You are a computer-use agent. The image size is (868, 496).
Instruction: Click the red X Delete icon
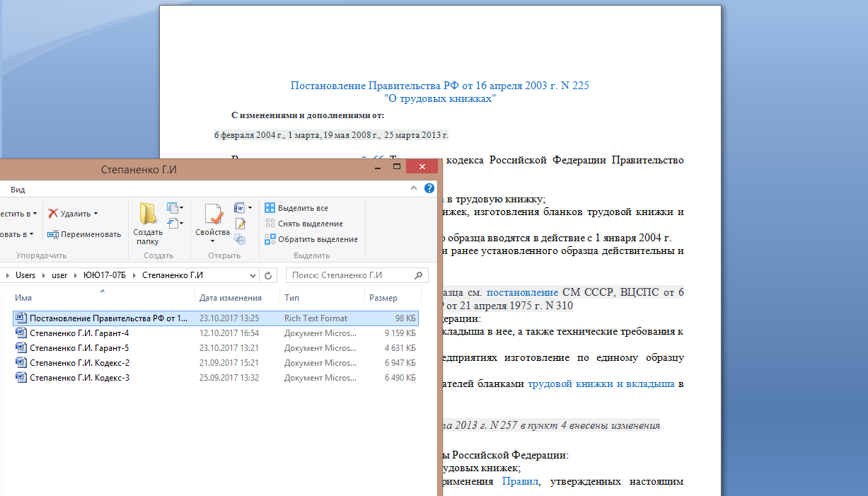pos(53,214)
